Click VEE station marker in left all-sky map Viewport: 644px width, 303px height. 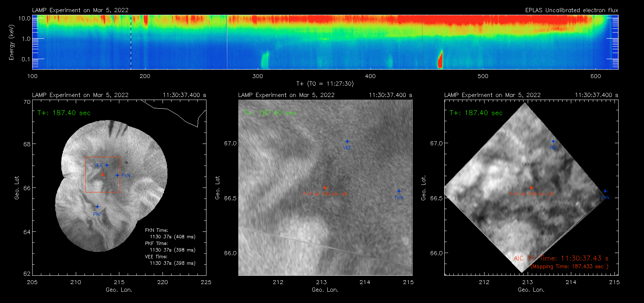(107, 165)
